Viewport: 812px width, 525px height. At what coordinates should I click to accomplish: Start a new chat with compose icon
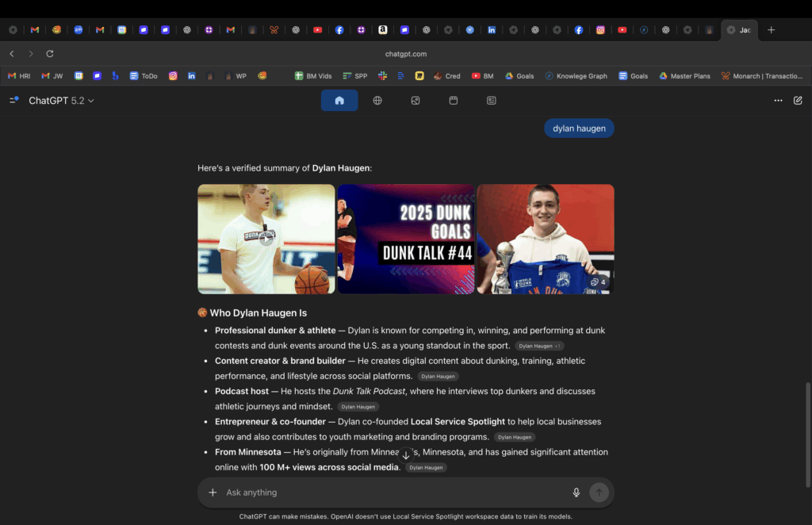tap(798, 101)
